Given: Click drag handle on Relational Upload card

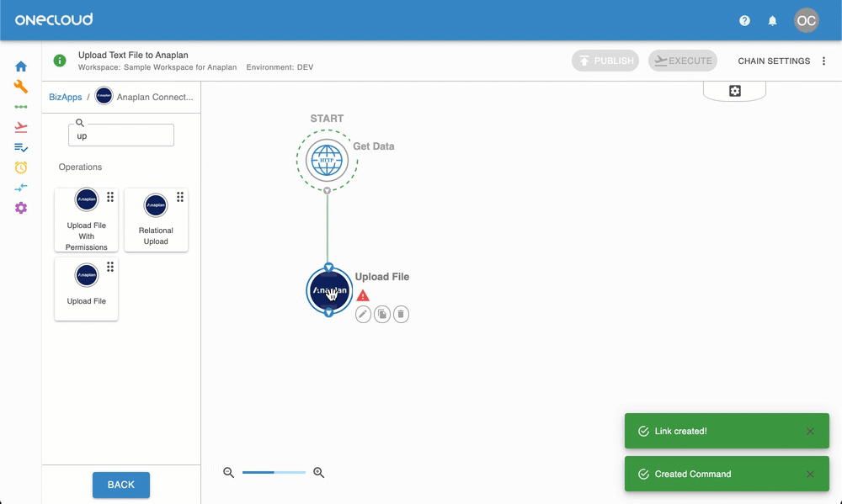Looking at the screenshot, I should coord(180,197).
